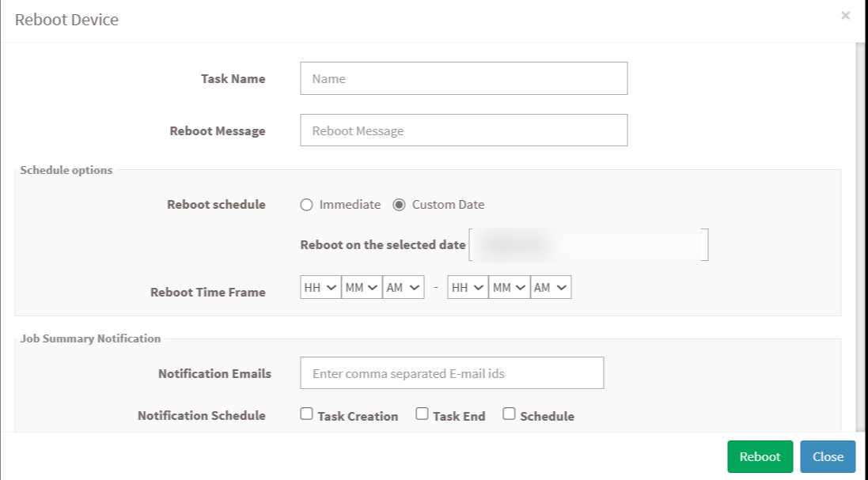Open the reboot date picker field
Image resolution: width=868 pixels, height=480 pixels.
589,245
